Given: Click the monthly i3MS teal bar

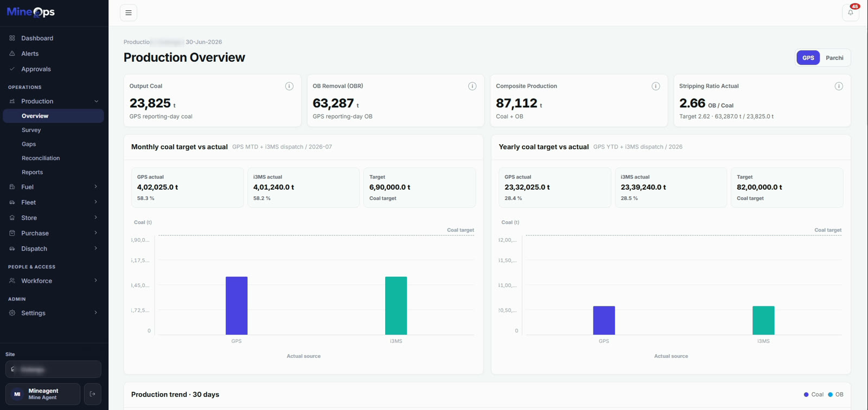Looking at the screenshot, I should (396, 306).
